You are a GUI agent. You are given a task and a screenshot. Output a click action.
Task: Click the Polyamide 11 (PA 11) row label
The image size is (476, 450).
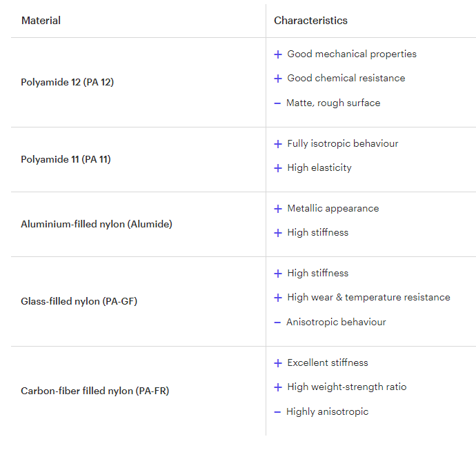coord(66,159)
